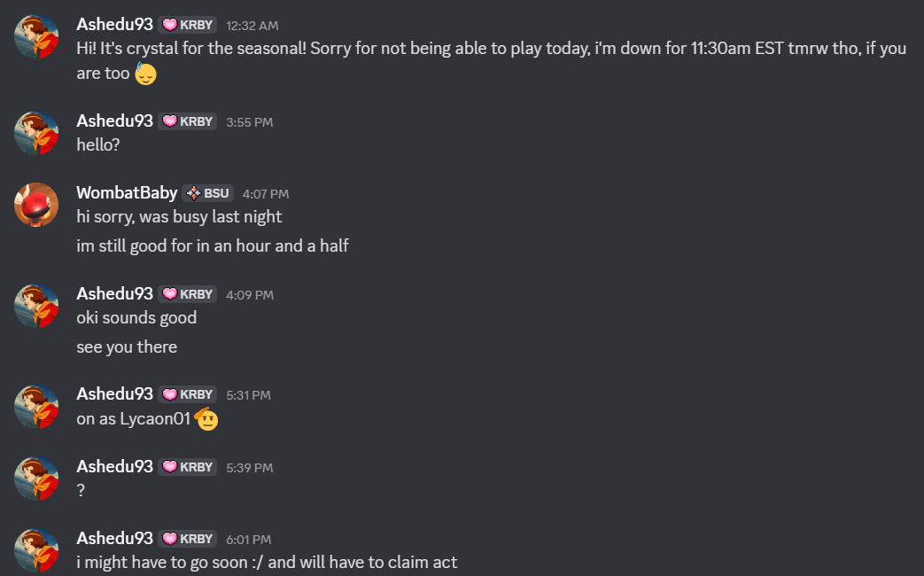Click the BSU server tag badge
Viewport: 924px width, 576px height.
coord(208,193)
